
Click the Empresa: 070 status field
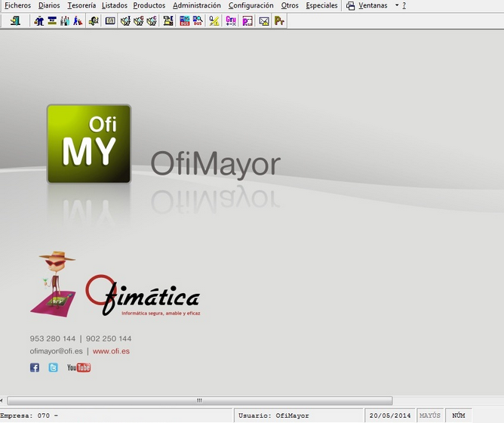pyautogui.click(x=116, y=415)
